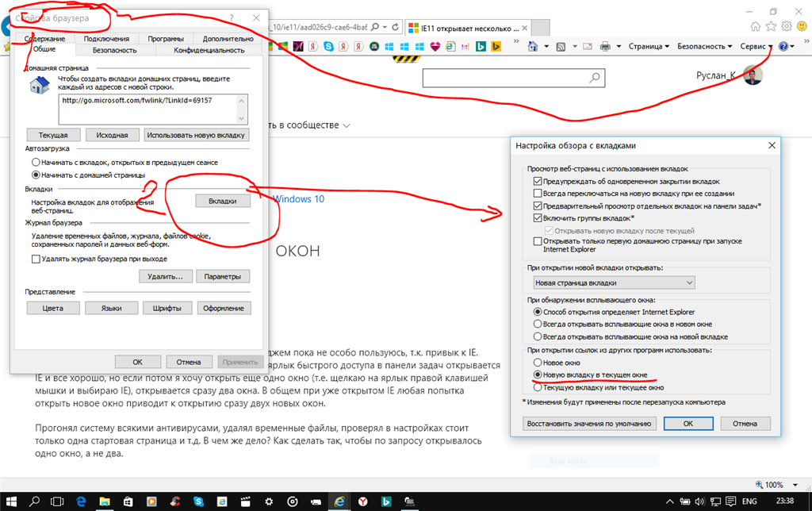Screen dimensions: 812x511
Task: Expand the arrow beside the feeds icon
Action: click(574, 47)
